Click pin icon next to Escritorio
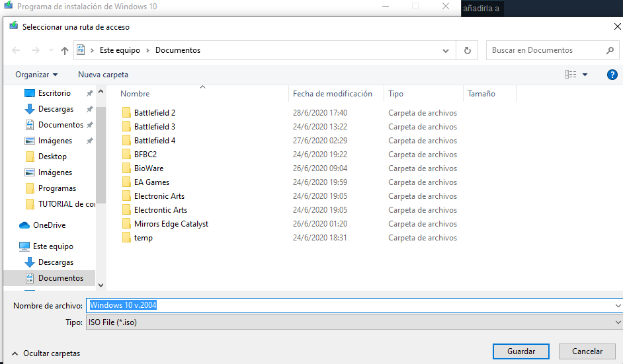The height and width of the screenshot is (364, 623). click(x=90, y=93)
